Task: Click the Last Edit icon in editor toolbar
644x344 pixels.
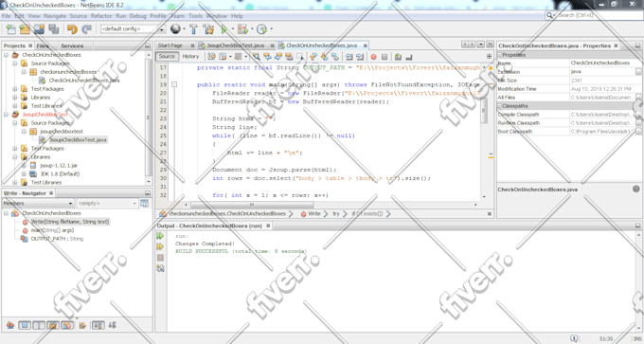Action: [211, 57]
